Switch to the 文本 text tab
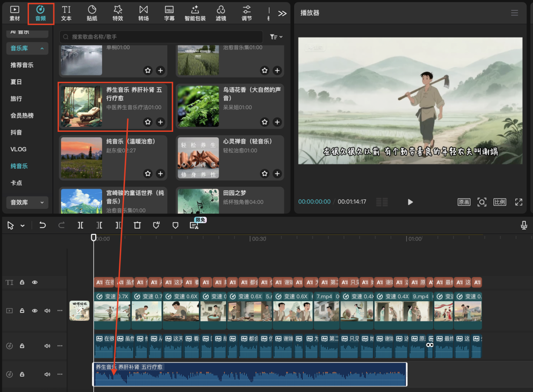 pos(66,13)
